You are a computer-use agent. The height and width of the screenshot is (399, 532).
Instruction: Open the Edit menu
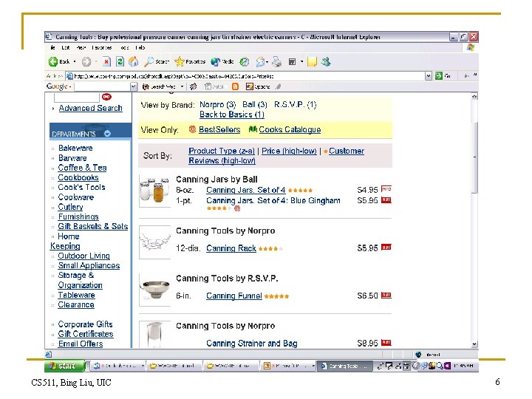click(66, 47)
